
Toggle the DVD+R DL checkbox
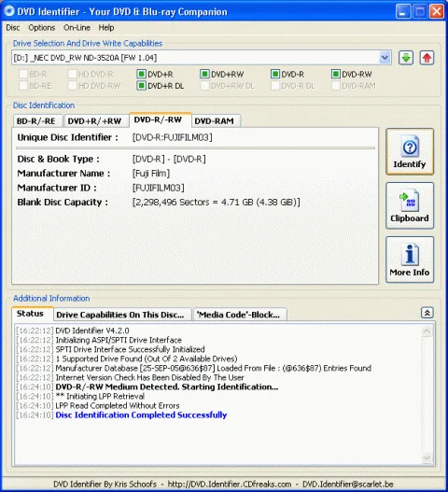(141, 85)
